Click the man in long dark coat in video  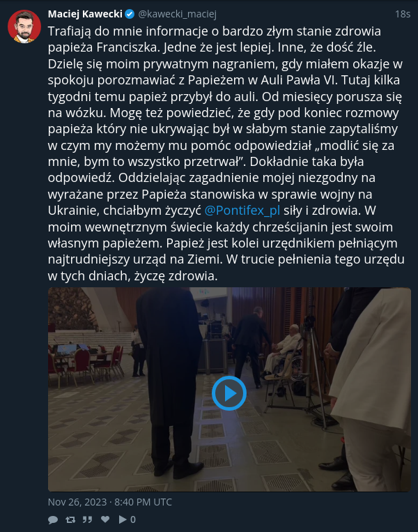pyautogui.click(x=171, y=381)
